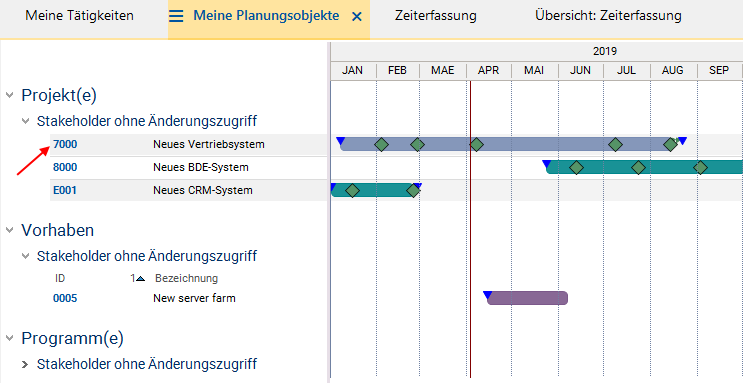
Task: Click the 2019 year header in timeline
Action: (x=605, y=51)
